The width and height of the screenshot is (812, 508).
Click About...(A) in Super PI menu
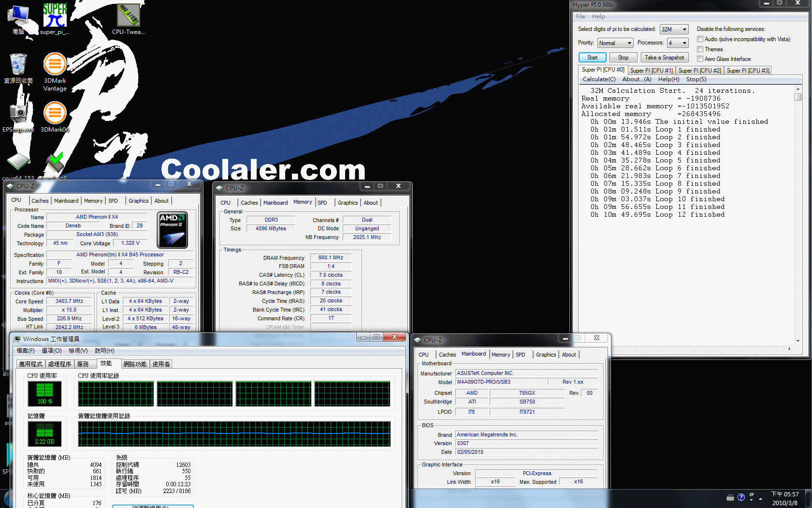[x=637, y=79]
